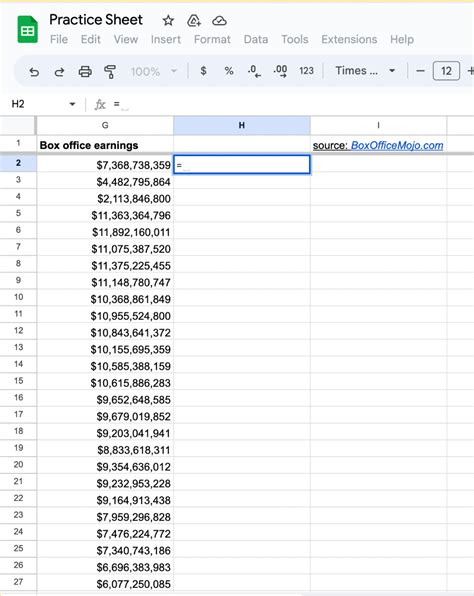Open the Tools menu
The image size is (474, 596).
pyautogui.click(x=295, y=40)
